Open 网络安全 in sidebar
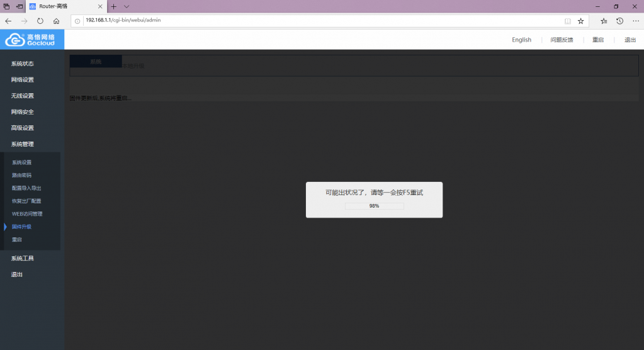 click(23, 112)
